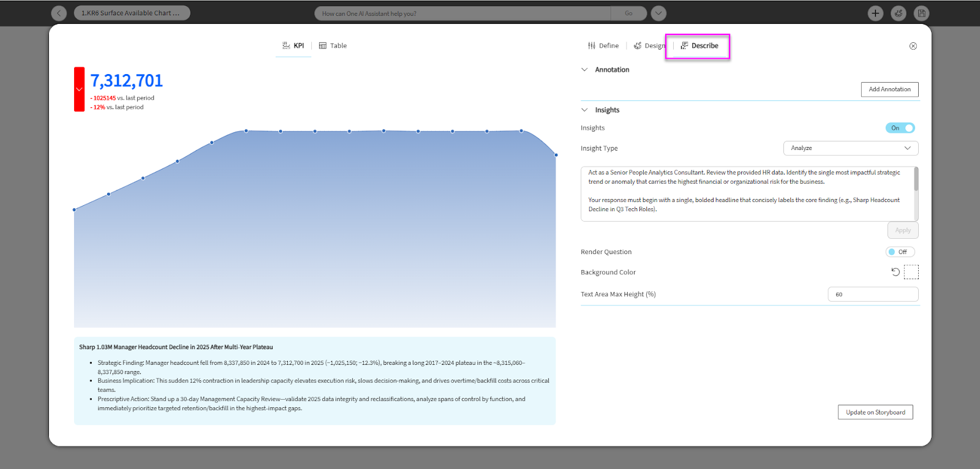
Task: Collapse the Insights section
Action: click(584, 110)
